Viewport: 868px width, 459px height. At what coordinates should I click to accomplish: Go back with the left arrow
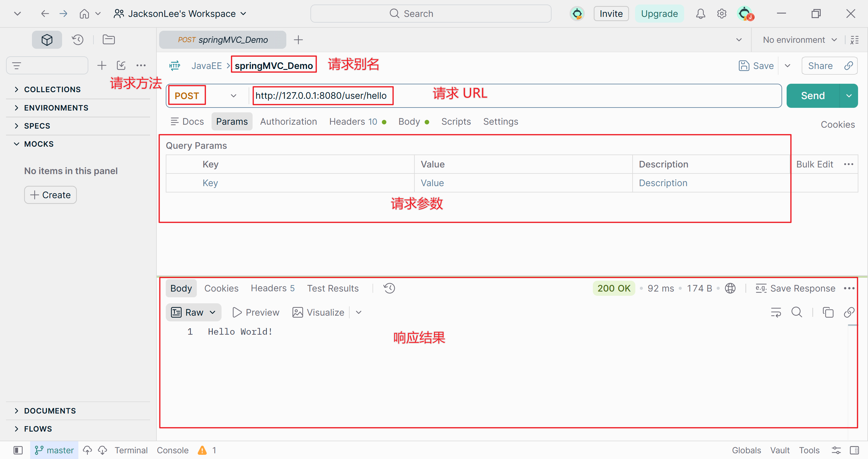(45, 14)
